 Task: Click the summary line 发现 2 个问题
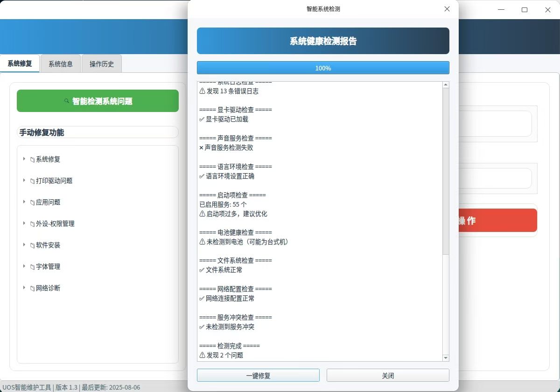[x=221, y=355]
